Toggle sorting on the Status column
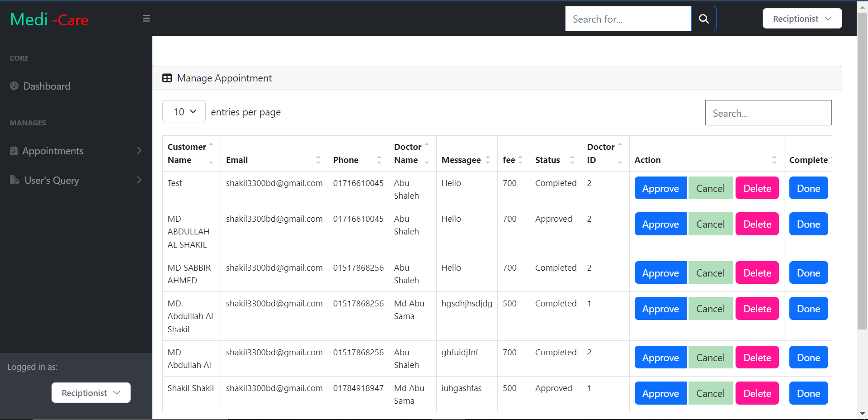The image size is (868, 420). point(572,160)
